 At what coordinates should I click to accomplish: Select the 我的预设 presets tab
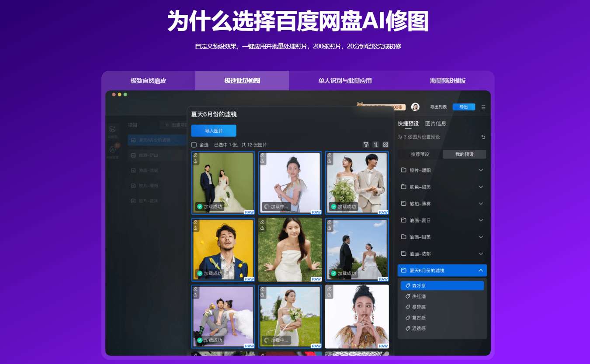click(465, 155)
